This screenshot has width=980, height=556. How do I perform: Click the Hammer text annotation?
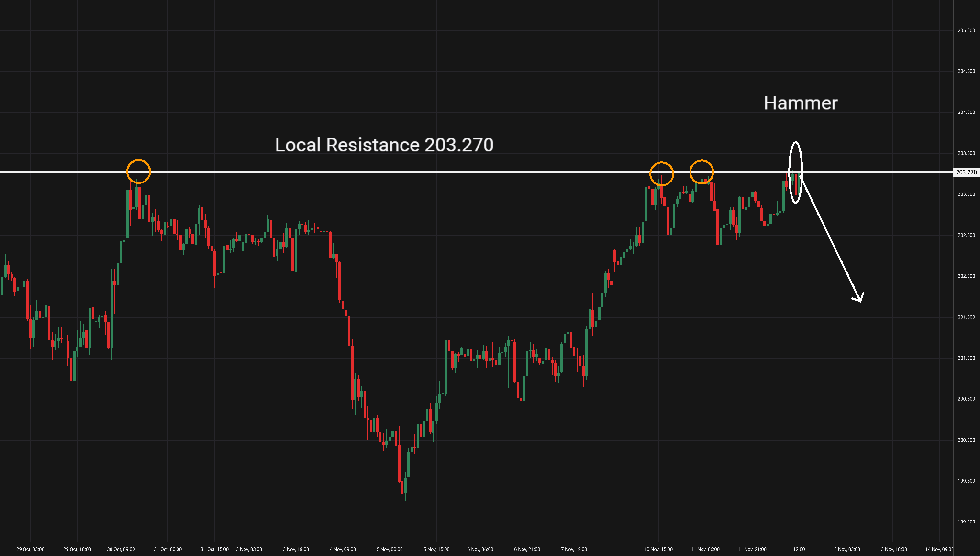click(x=801, y=103)
